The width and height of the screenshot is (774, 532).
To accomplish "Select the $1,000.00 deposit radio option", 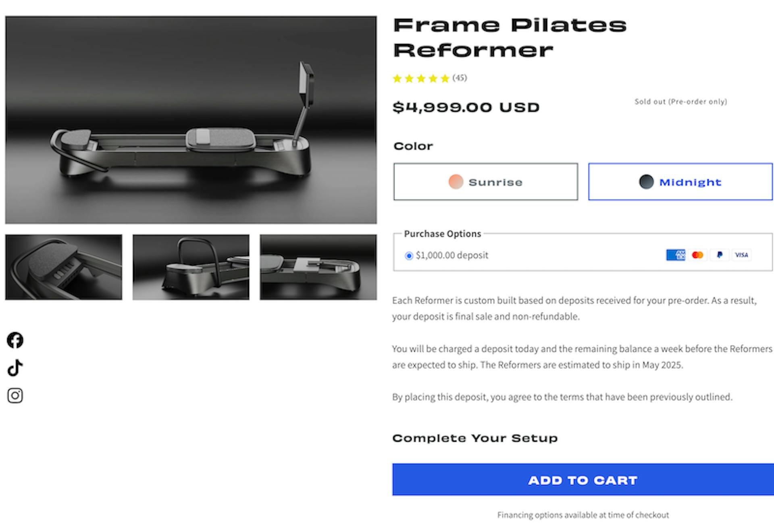I will [x=409, y=256].
